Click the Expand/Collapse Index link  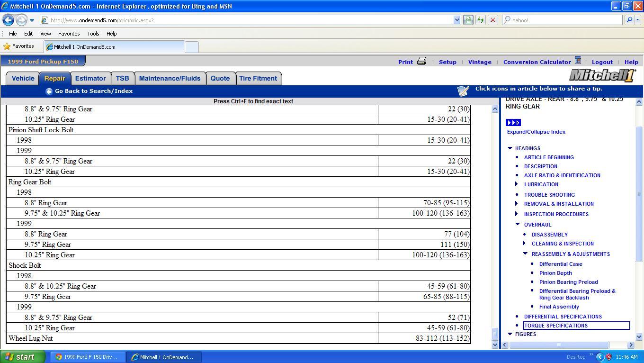click(536, 132)
